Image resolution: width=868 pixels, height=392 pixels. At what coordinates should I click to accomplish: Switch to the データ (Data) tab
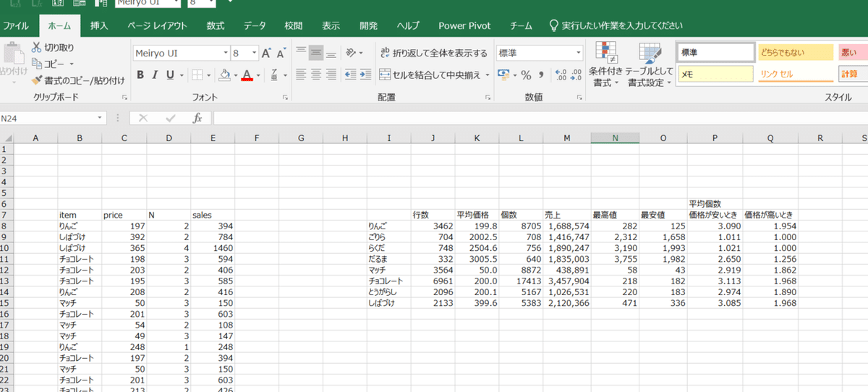point(255,25)
